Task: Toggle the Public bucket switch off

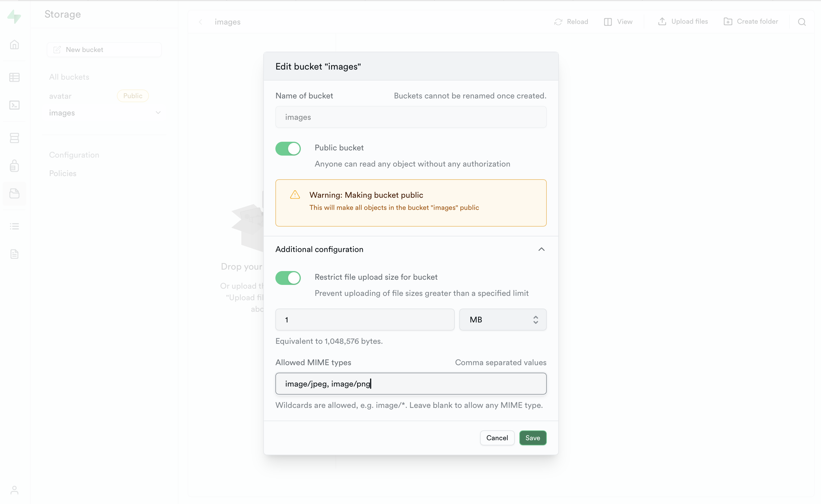Action: (288, 149)
